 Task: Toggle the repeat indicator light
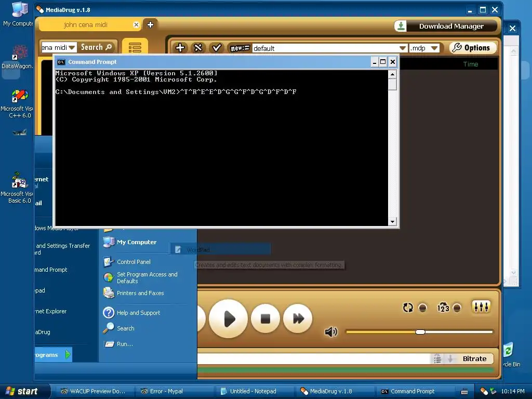tap(423, 308)
